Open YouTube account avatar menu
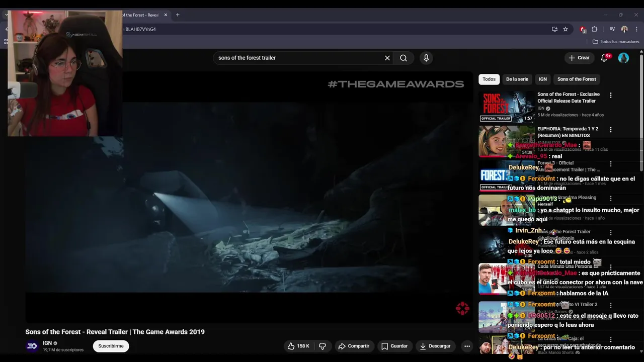This screenshot has width=644, height=362. pos(623,58)
